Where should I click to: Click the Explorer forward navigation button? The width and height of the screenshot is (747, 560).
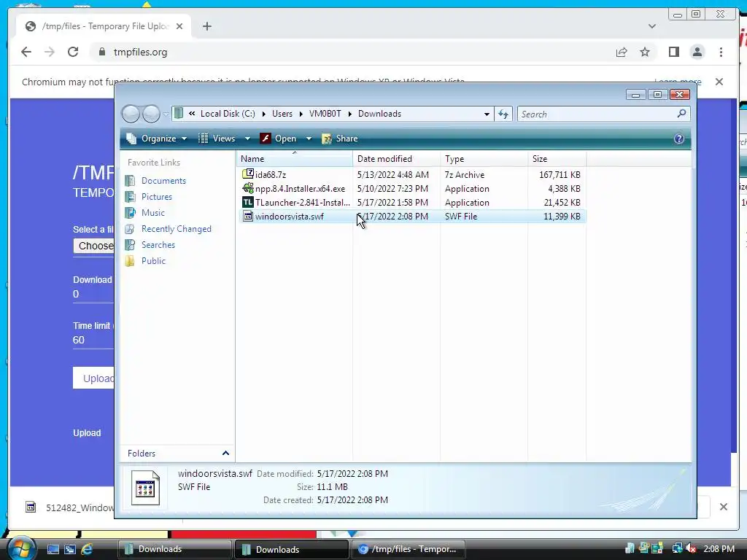(151, 114)
